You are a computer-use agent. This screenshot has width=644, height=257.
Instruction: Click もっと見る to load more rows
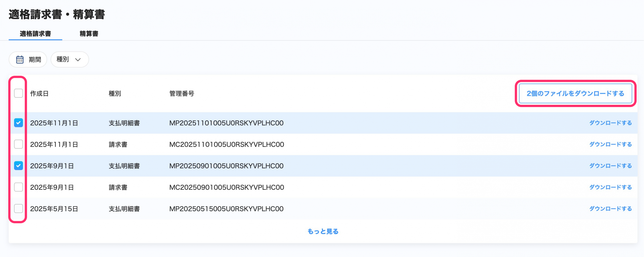323,231
